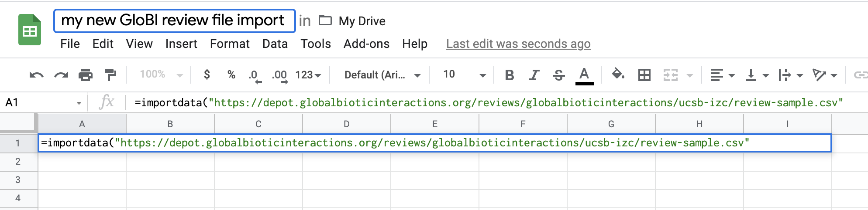
Task: Open the font size 10 dropdown
Action: pos(464,75)
